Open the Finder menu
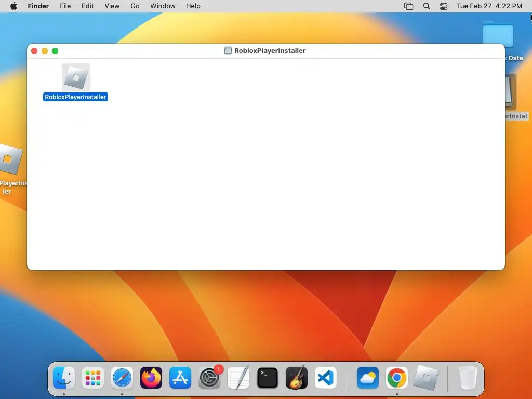Image resolution: width=532 pixels, height=399 pixels. (38, 6)
